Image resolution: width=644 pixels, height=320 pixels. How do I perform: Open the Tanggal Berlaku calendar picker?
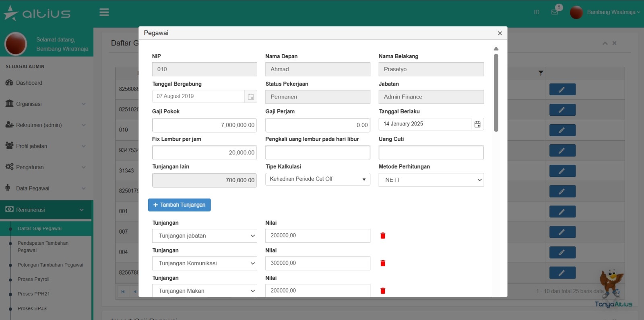[477, 124]
